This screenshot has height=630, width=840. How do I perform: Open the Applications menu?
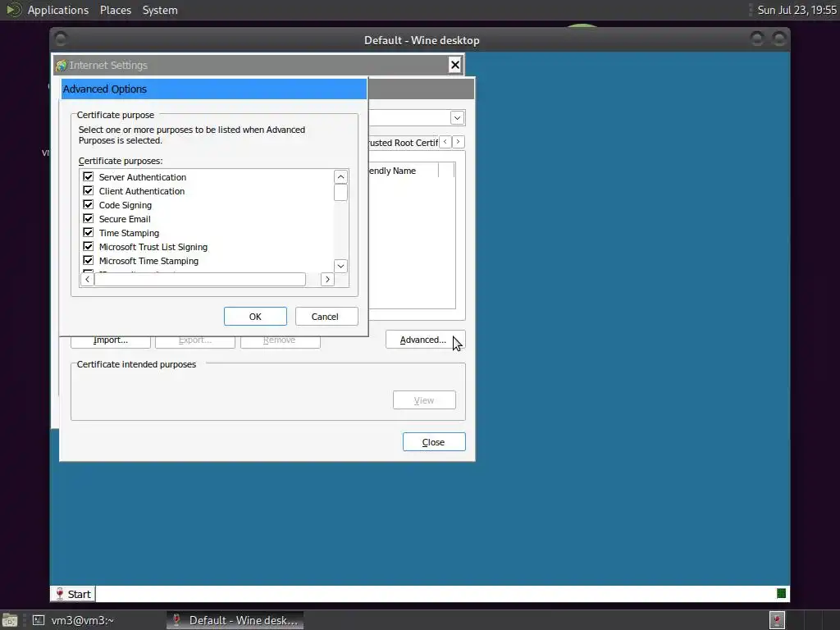[58, 10]
